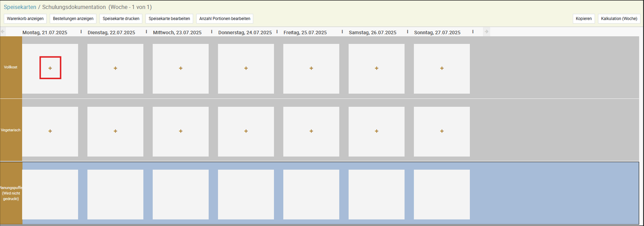Add a Vegetarisch dish for Saturday

[x=377, y=131]
